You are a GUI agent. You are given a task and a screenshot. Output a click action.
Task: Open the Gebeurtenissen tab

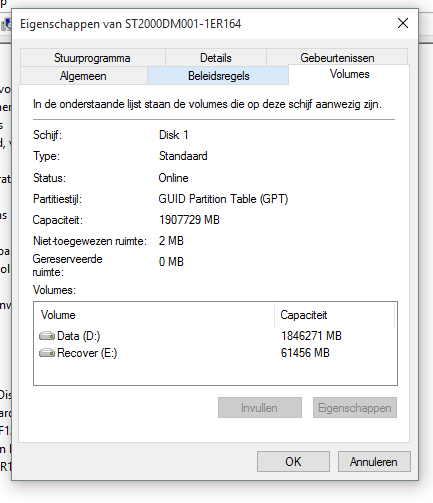point(337,58)
